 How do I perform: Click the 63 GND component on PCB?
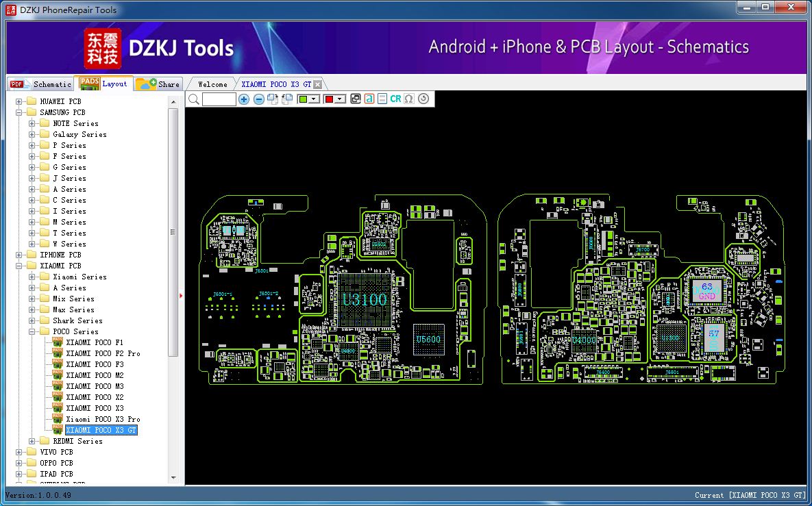coord(707,291)
